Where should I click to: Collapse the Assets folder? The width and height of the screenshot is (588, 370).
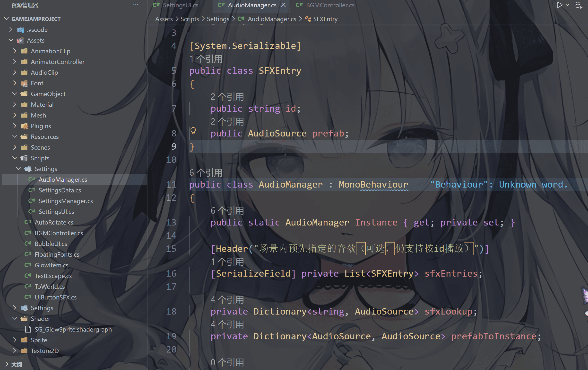click(x=11, y=40)
